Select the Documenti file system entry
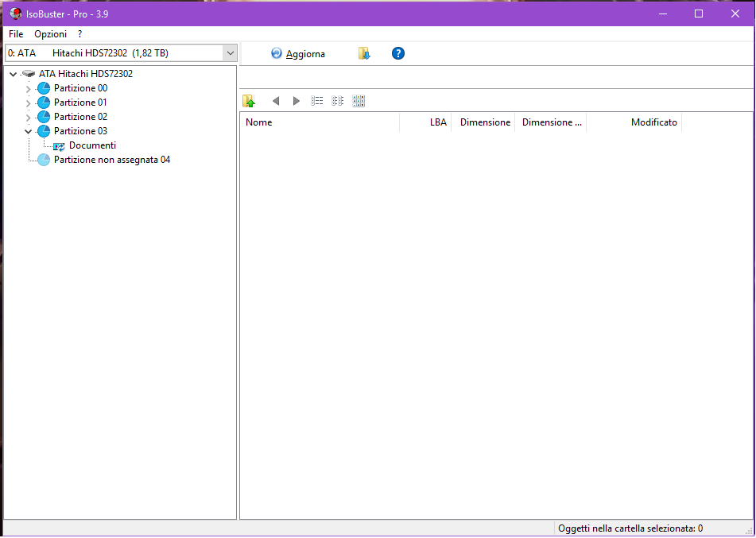Image resolution: width=756 pixels, height=538 pixels. click(92, 145)
